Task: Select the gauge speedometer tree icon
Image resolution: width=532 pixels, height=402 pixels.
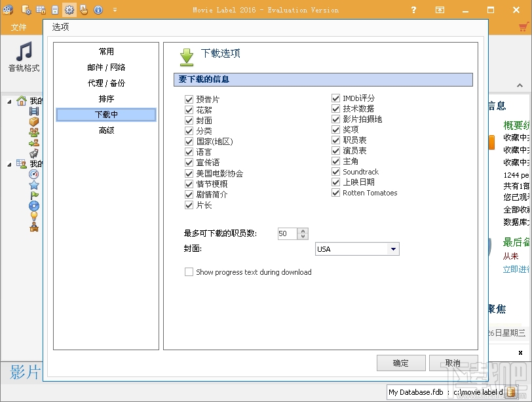Action: pos(34,174)
